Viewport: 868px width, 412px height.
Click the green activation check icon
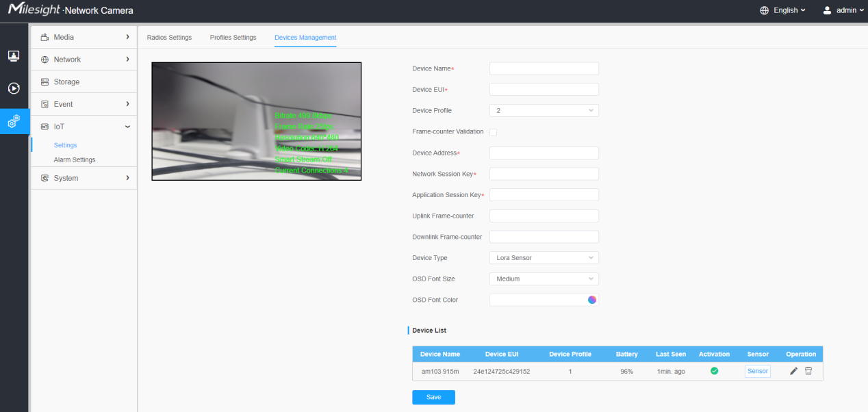(714, 371)
